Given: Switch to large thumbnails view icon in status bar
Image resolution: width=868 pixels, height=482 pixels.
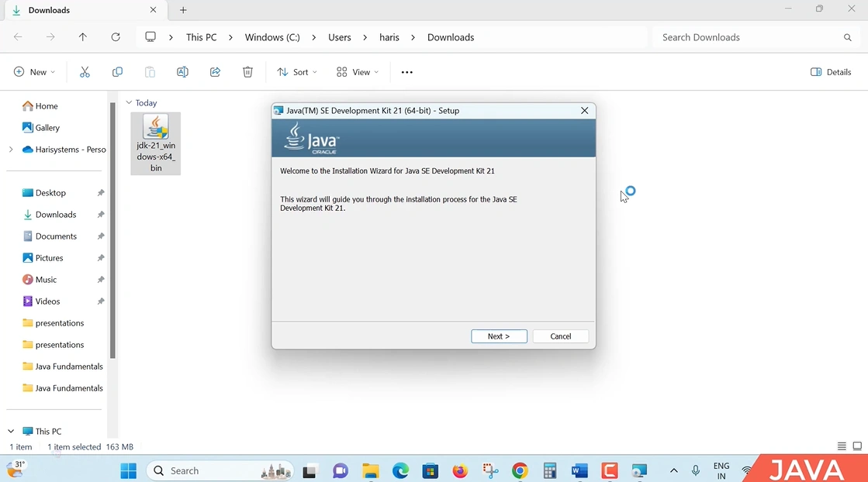Looking at the screenshot, I should 857,446.
